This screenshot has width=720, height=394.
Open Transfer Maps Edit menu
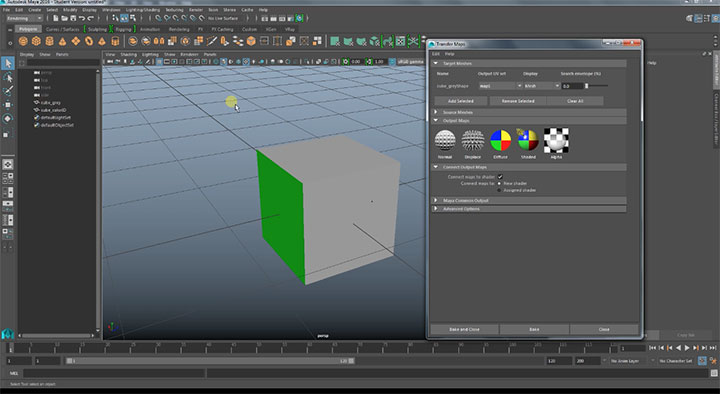tap(436, 54)
